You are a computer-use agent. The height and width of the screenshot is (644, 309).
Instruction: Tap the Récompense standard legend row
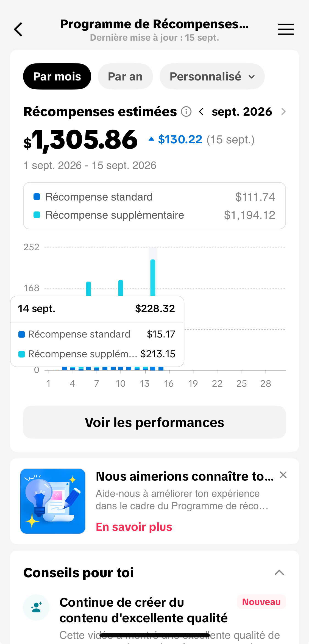(154, 197)
